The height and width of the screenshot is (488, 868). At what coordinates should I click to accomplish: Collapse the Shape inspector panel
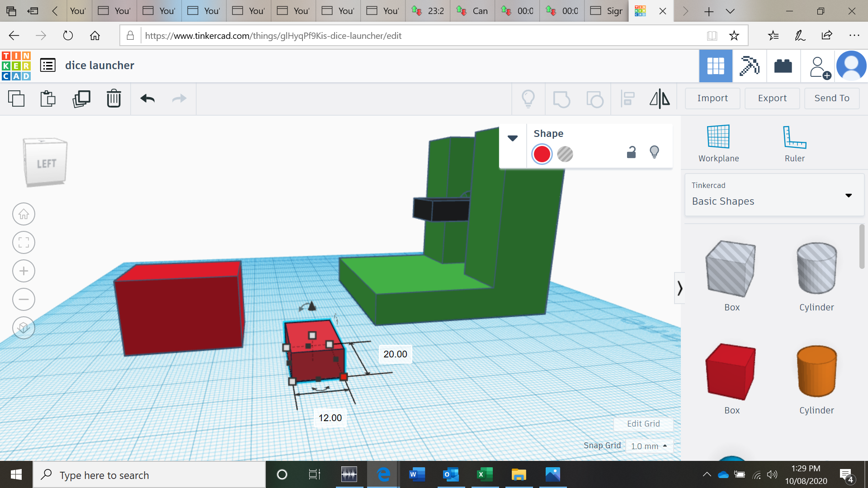tap(513, 138)
